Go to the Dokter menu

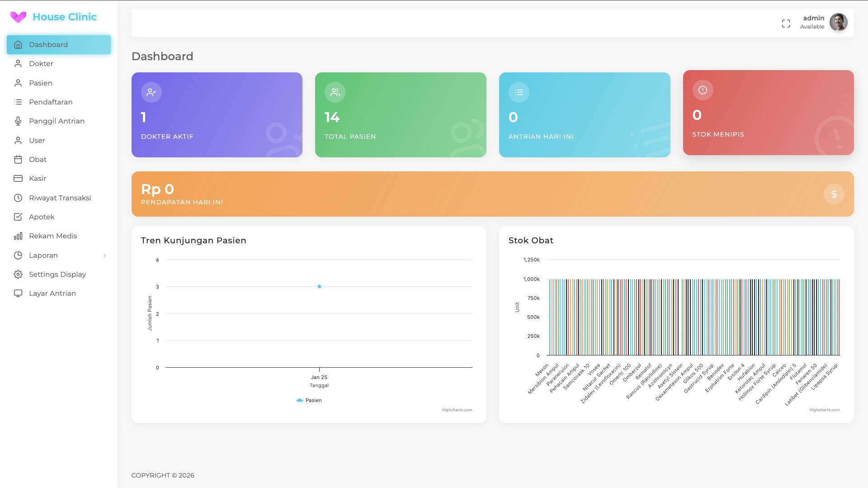click(x=41, y=64)
